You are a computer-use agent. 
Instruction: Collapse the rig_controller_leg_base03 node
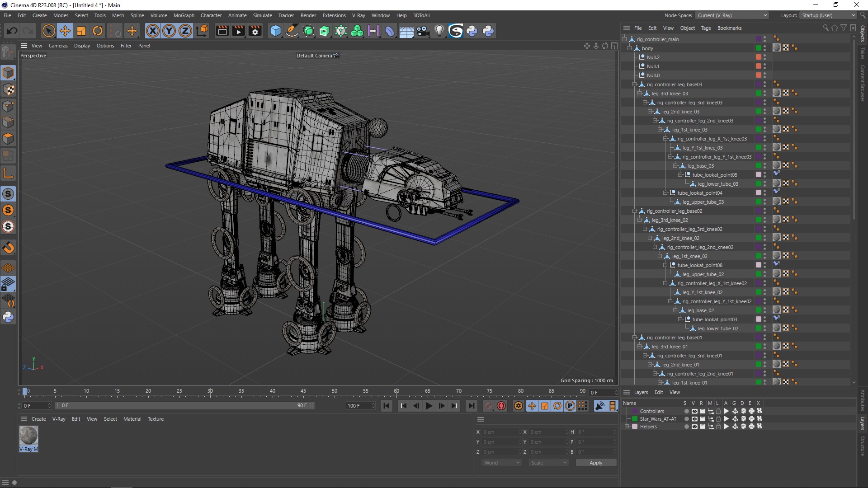tap(635, 84)
